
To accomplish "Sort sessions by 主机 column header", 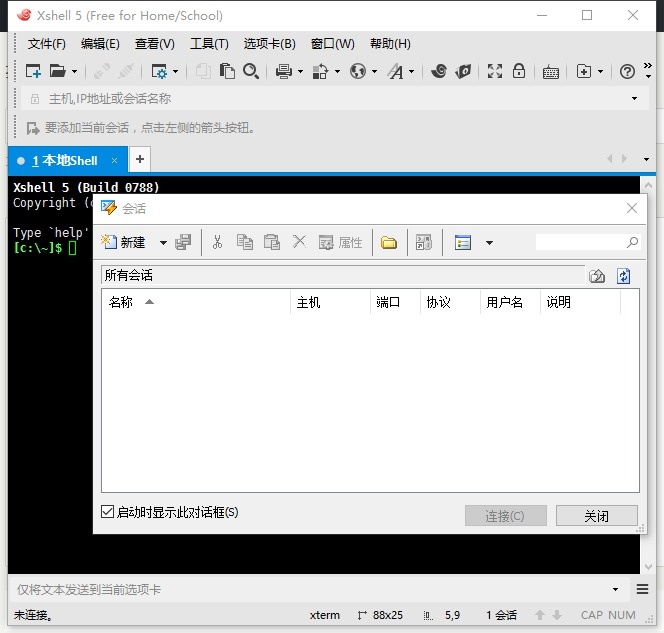I will click(x=330, y=302).
